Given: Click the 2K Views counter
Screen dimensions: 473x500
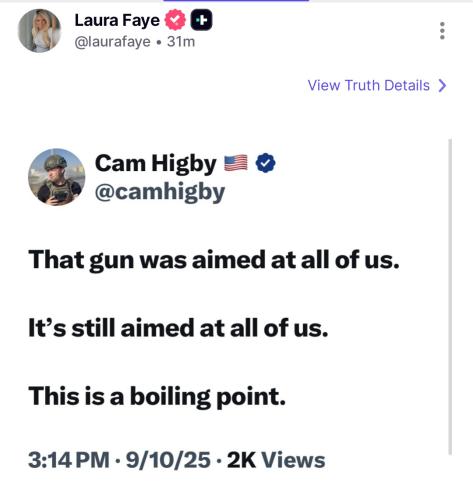Looking at the screenshot, I should click(276, 460).
